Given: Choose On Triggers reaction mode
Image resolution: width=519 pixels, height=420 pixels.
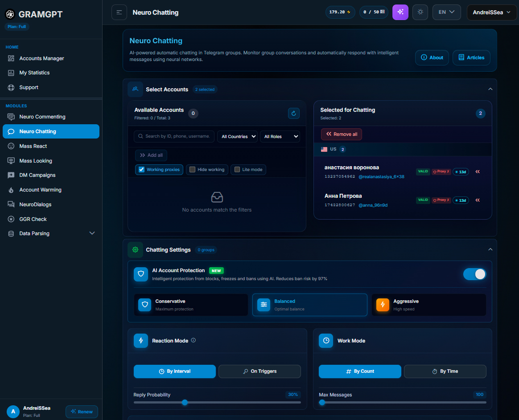Looking at the screenshot, I should pos(259,371).
